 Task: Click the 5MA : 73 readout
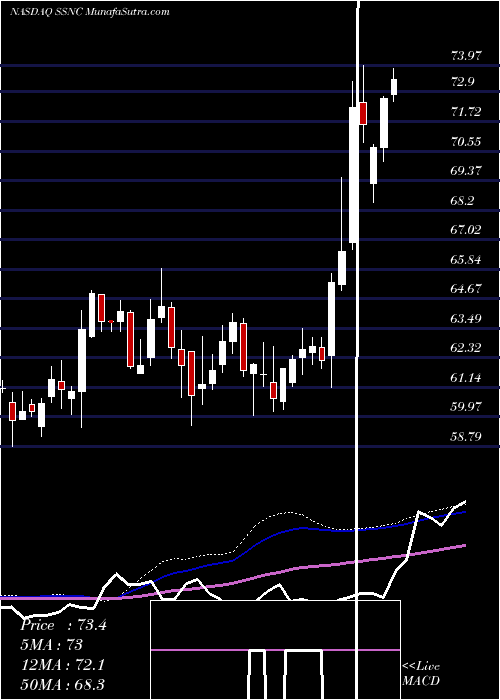coord(51,645)
